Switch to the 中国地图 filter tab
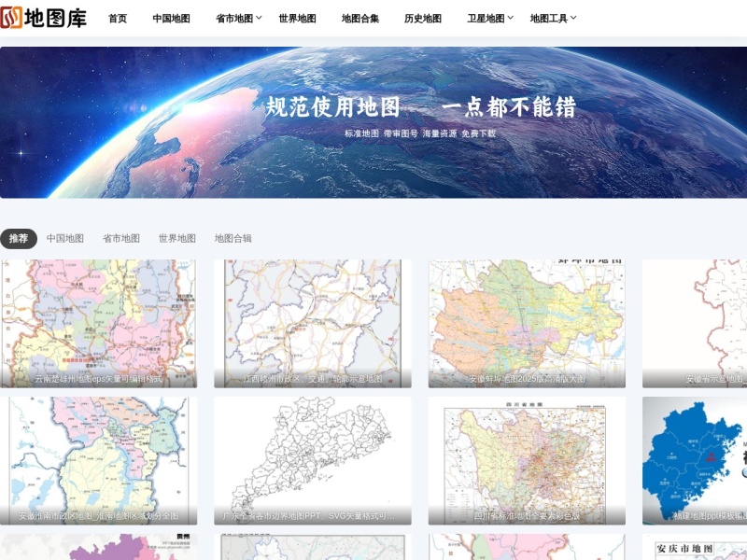 tap(65, 239)
